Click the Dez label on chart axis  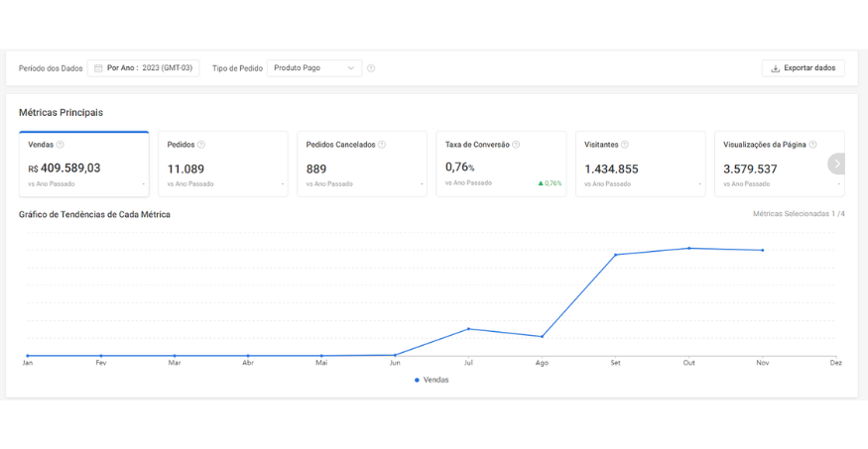pos(836,363)
